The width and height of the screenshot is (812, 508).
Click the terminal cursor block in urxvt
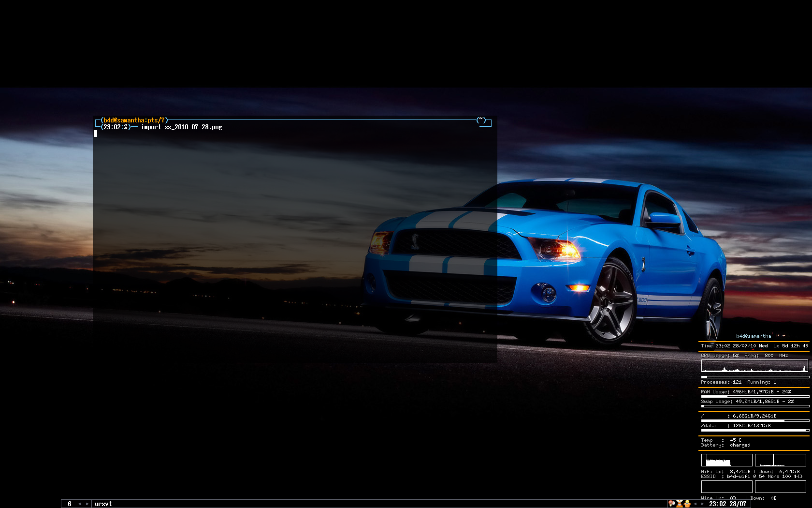pyautogui.click(x=95, y=134)
